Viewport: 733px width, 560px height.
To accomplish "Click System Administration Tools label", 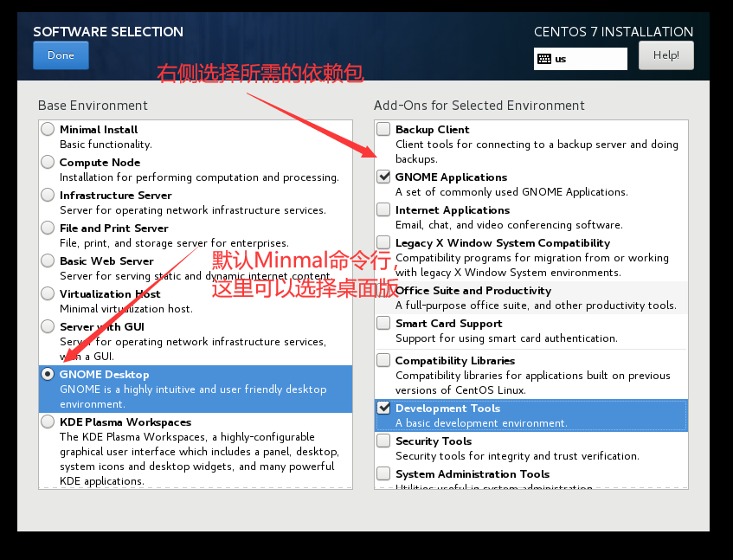I will tap(473, 474).
